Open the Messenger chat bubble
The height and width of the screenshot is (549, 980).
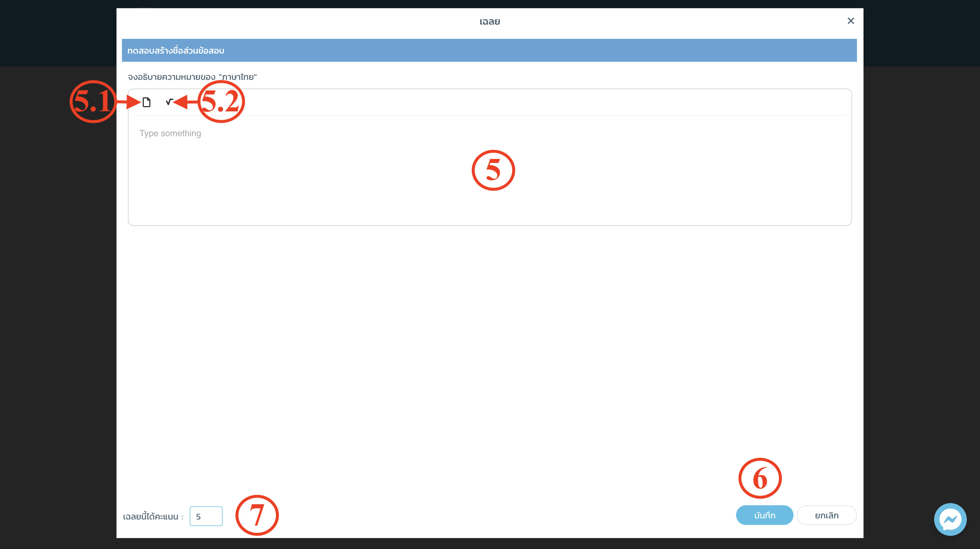click(x=950, y=519)
